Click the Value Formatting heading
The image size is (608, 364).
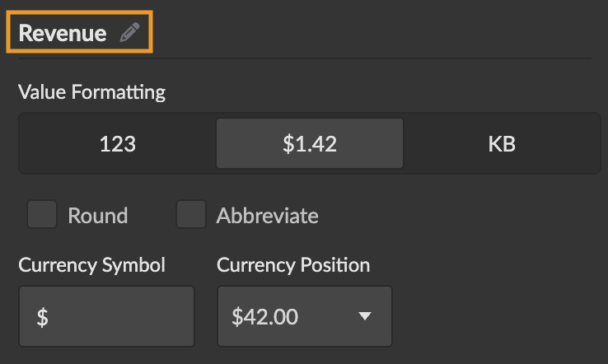(x=91, y=91)
